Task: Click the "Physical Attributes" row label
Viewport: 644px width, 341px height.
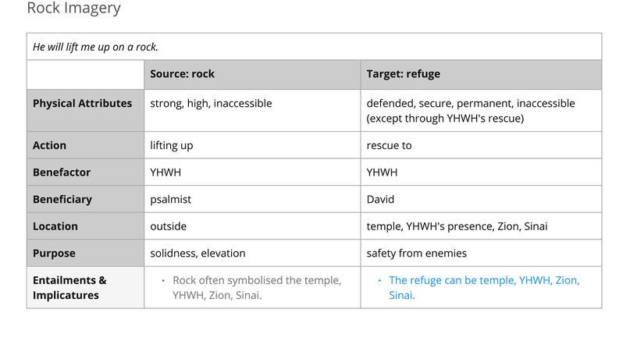Action: [82, 103]
